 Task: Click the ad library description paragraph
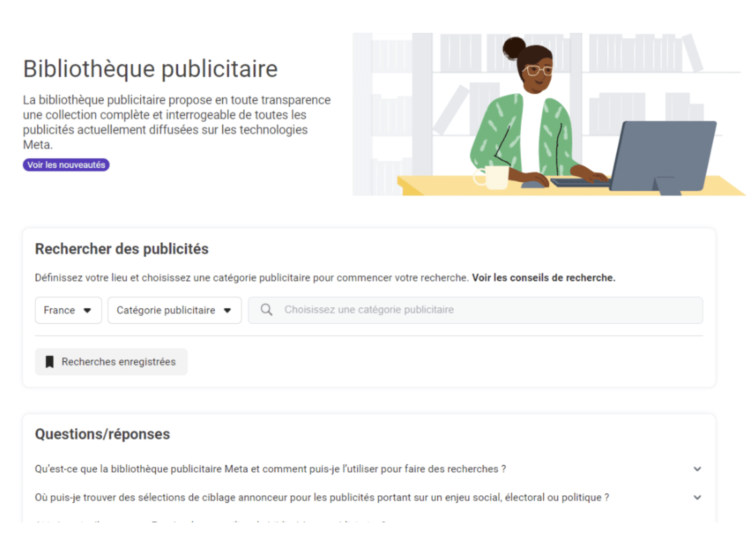177,122
